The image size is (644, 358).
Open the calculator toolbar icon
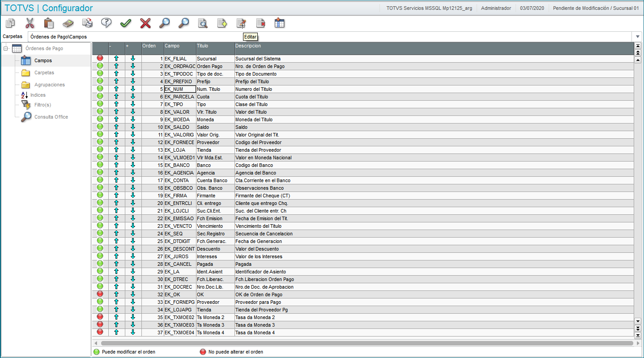pos(68,23)
